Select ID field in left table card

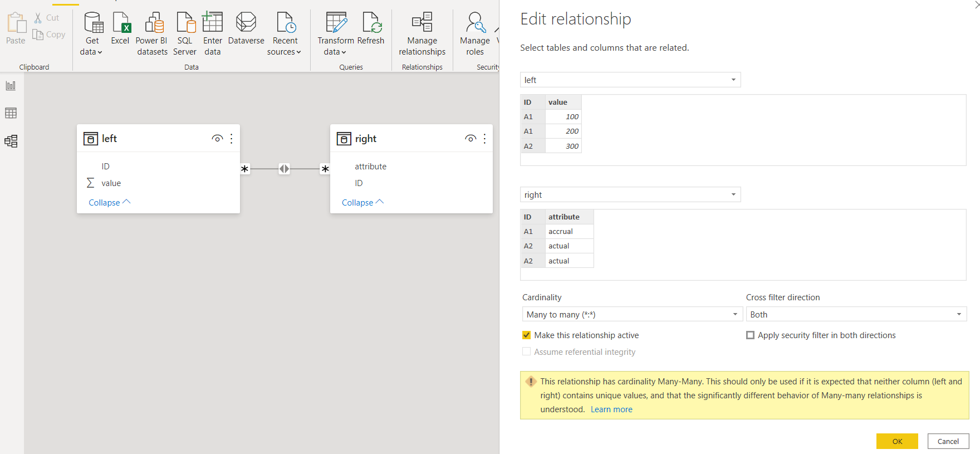coord(105,167)
